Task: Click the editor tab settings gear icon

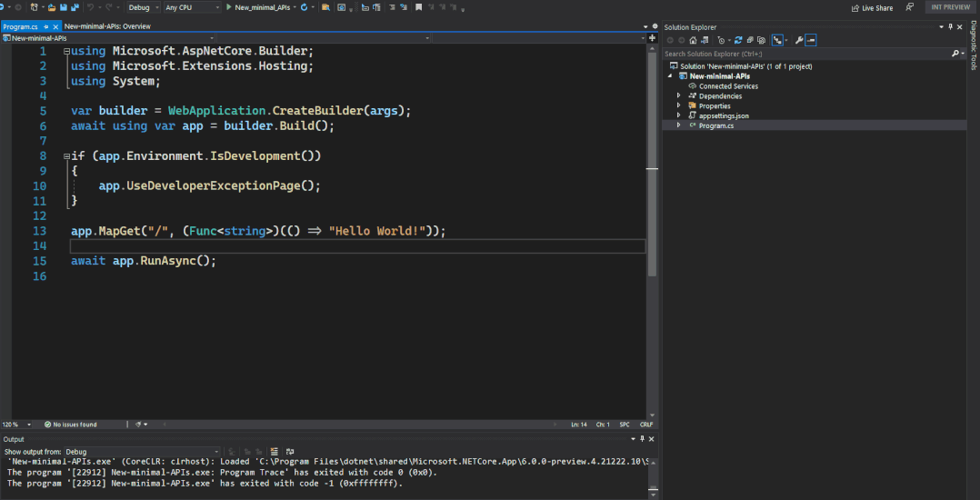Action: (655, 27)
